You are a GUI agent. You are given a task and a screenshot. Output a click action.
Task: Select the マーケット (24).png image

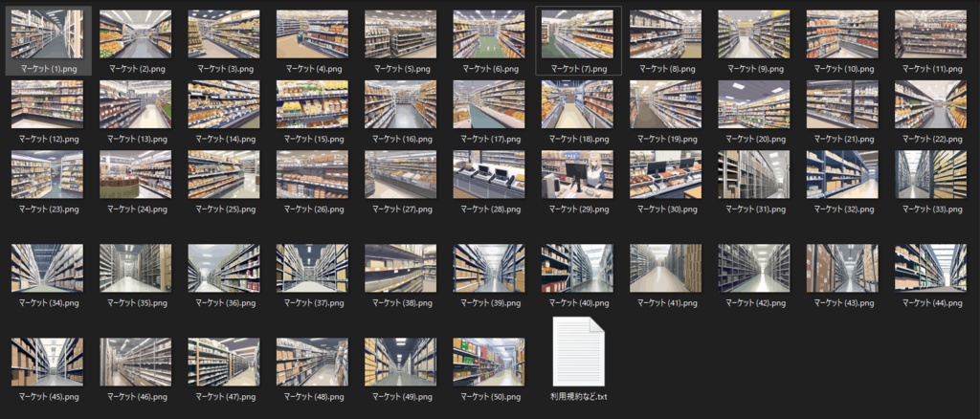pos(136,174)
